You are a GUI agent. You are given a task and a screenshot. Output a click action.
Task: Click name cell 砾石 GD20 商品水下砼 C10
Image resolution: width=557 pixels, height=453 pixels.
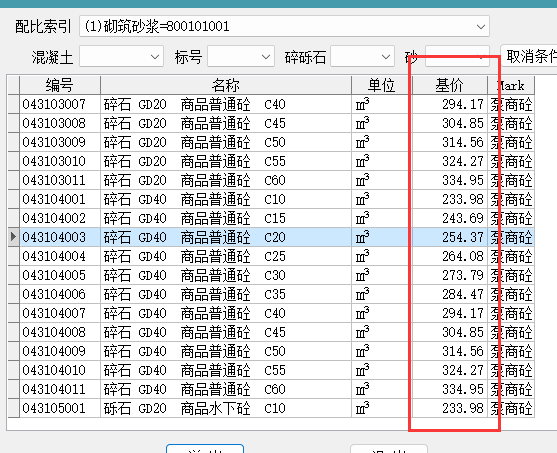[226, 409]
